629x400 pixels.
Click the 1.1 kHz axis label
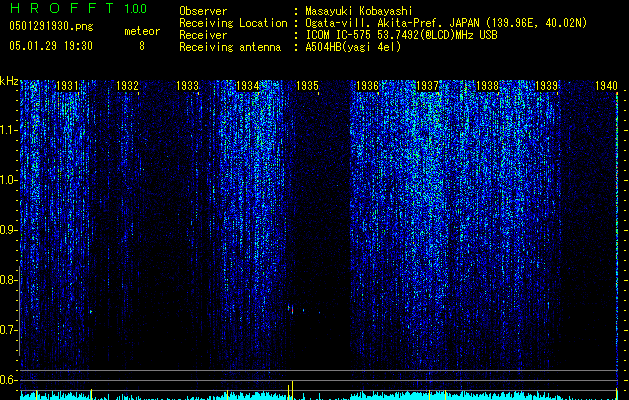(8, 130)
